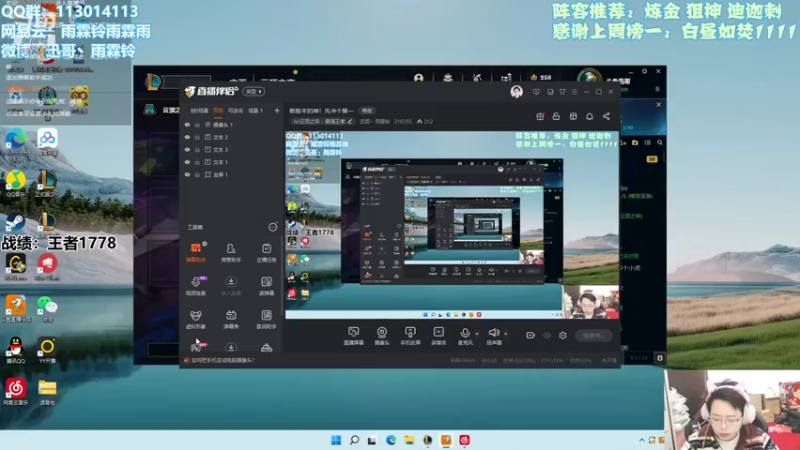Open the 视频连麦 video co-stream tool

(x=195, y=286)
